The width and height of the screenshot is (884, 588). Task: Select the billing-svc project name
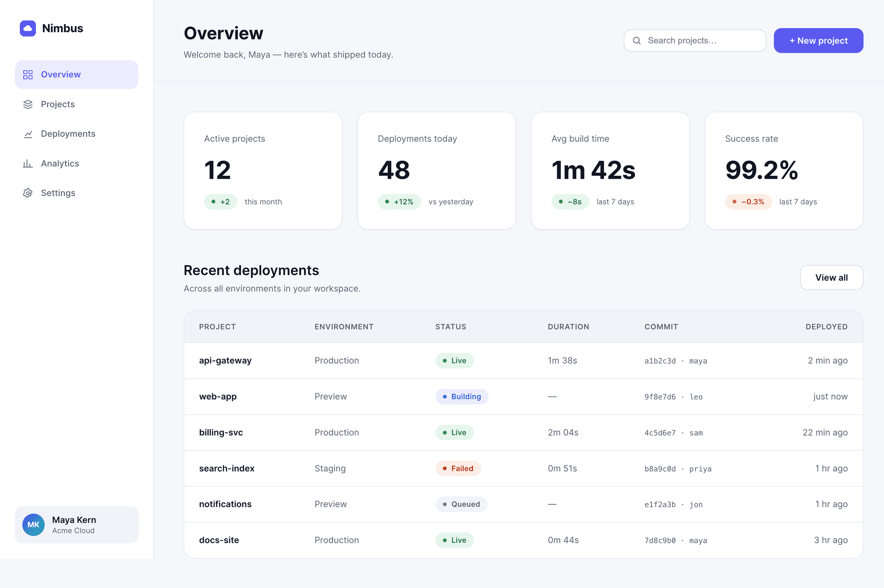(x=221, y=433)
